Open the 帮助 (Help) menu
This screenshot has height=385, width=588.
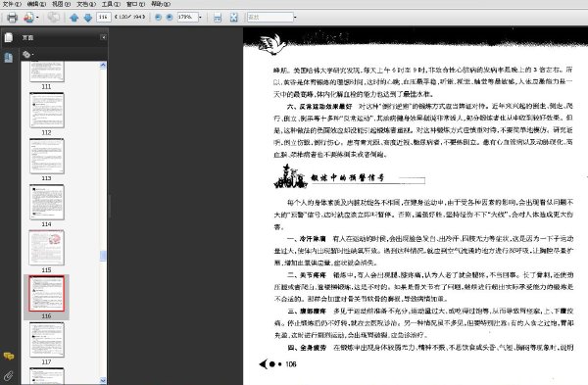pos(160,4)
